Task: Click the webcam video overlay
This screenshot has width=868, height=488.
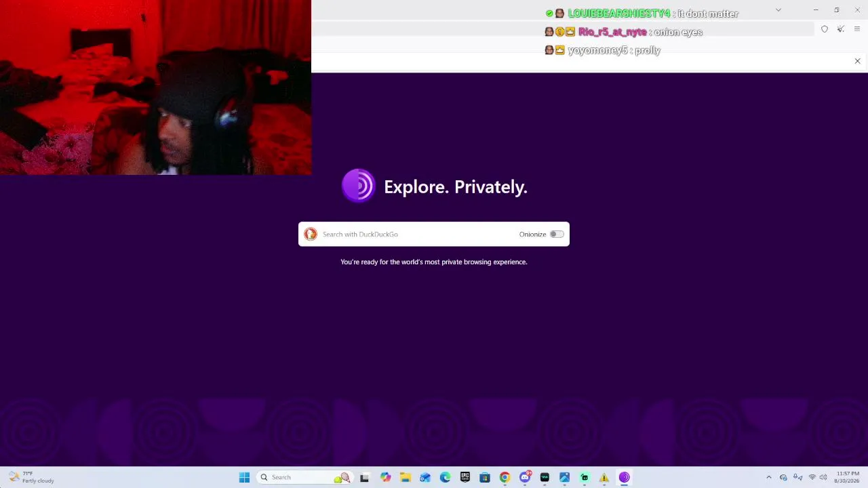Action: coord(155,87)
